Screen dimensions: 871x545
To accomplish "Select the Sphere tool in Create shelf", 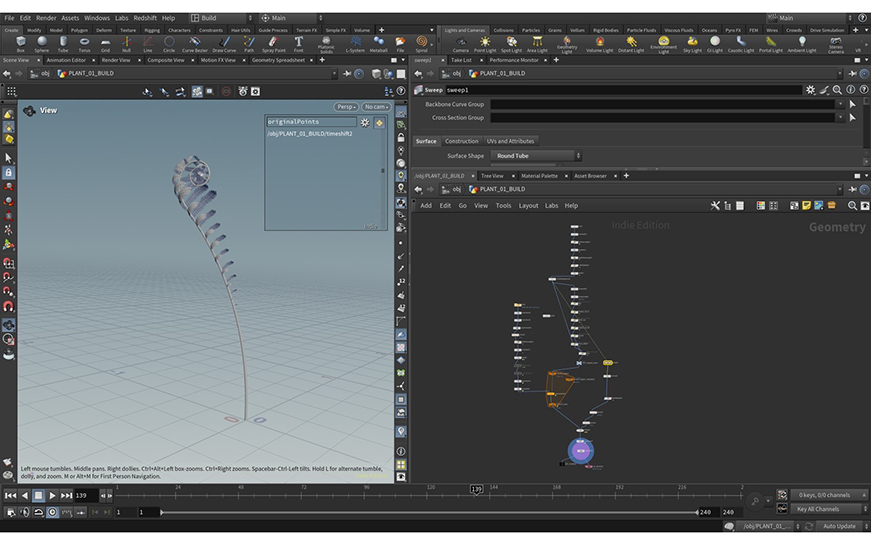I will click(42, 43).
